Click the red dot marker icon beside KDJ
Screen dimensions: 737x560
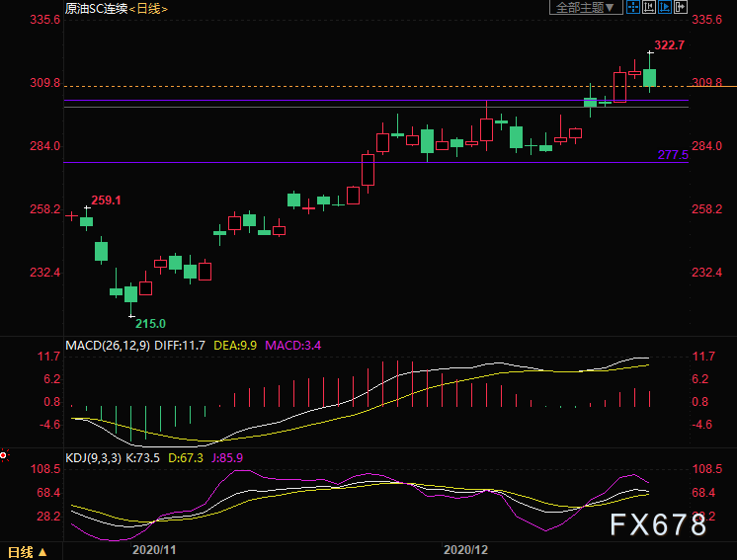[x=4, y=456]
